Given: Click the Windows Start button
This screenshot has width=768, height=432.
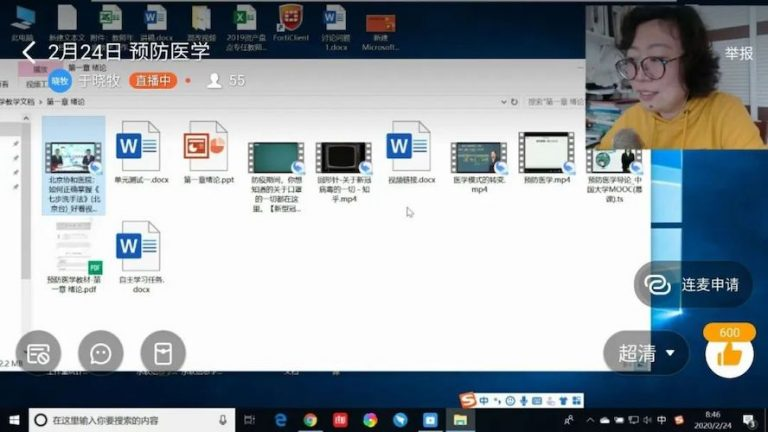Looking at the screenshot, I should pos(14,420).
